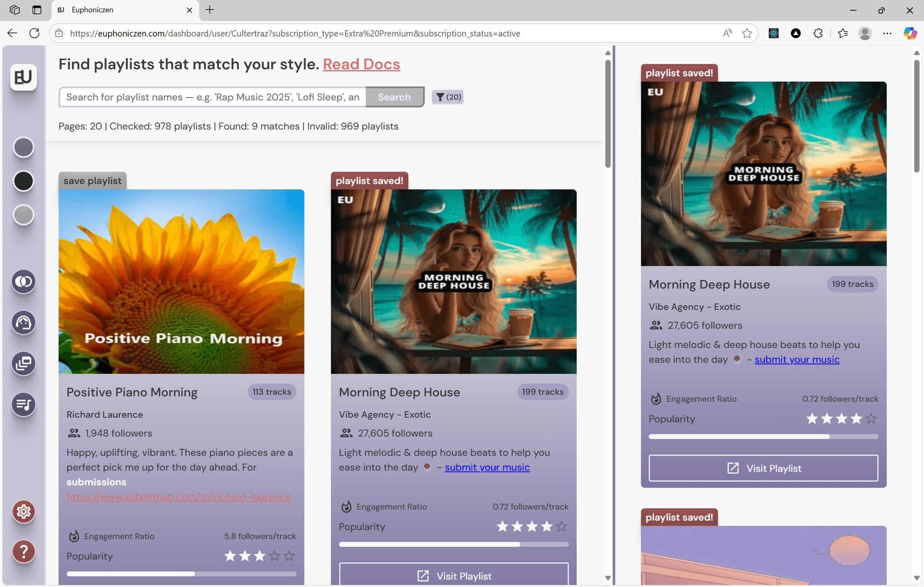
Task: Open Copilot icon in browser toolbar
Action: click(x=910, y=33)
